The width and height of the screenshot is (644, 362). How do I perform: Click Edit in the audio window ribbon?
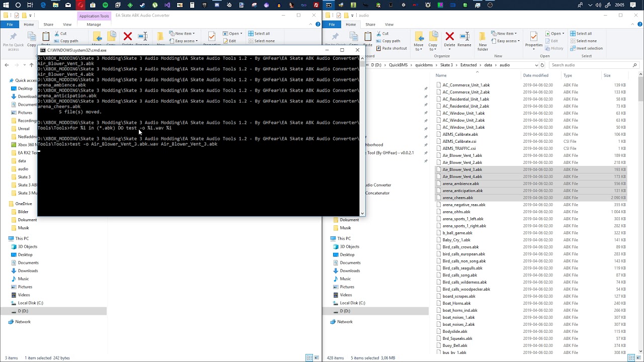(x=551, y=41)
